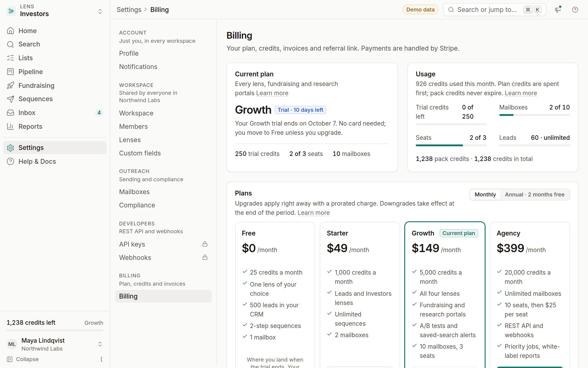Open Members settings
The height and width of the screenshot is (368, 588).
pyautogui.click(x=163, y=126)
